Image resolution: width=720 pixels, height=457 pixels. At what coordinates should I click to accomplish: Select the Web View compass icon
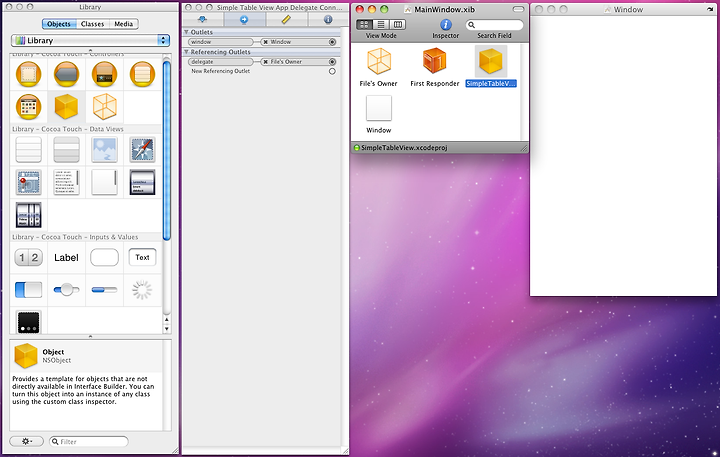click(142, 149)
